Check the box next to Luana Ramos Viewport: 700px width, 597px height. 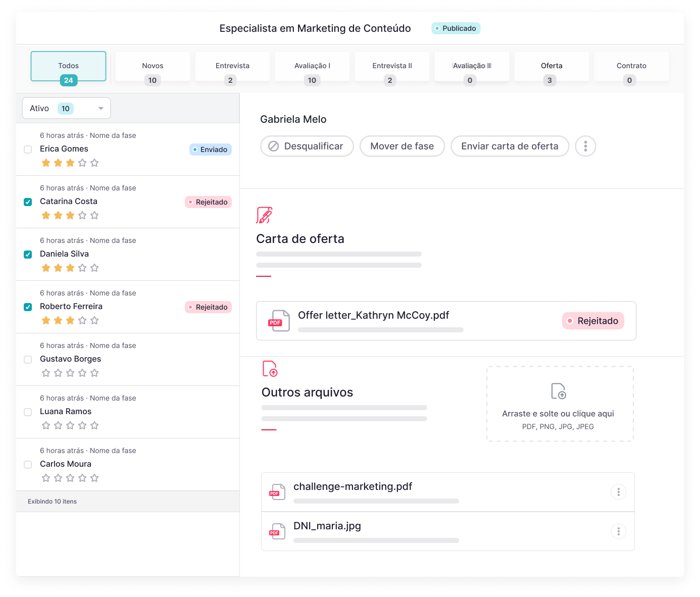click(28, 412)
